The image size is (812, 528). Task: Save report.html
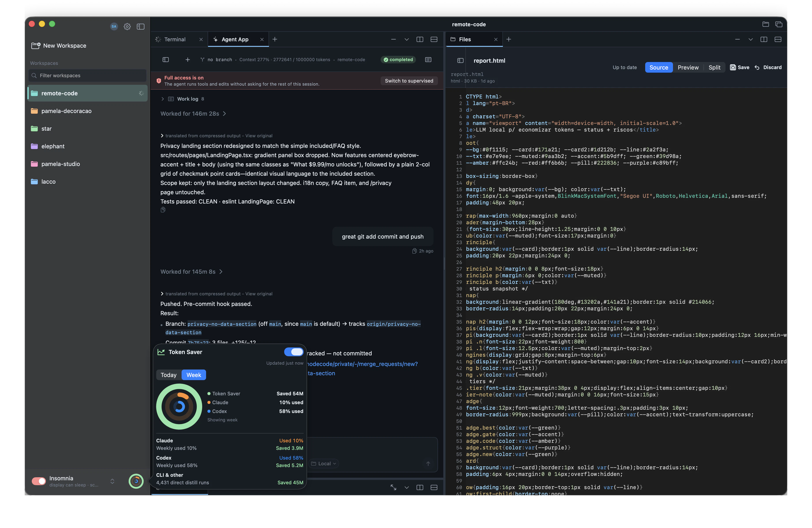tap(739, 67)
